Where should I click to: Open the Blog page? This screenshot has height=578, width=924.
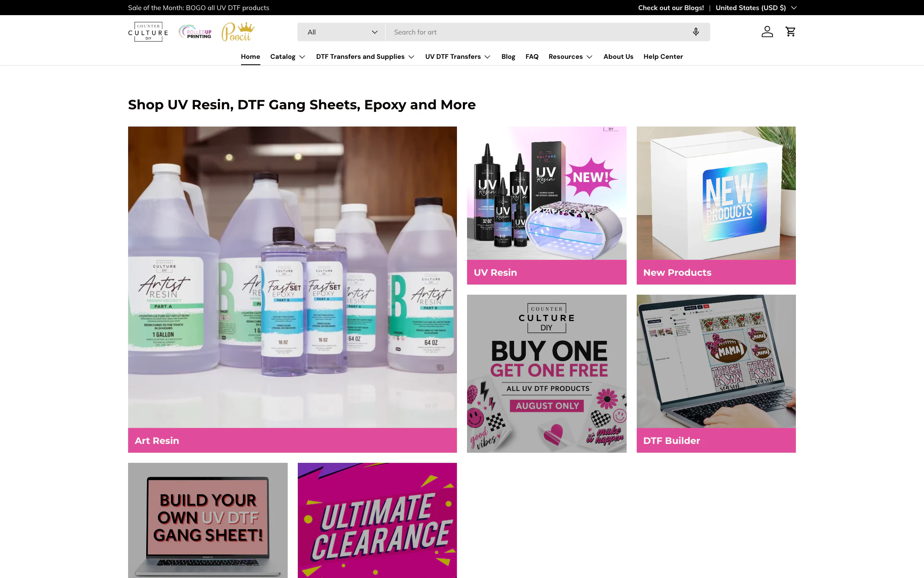[508, 57]
